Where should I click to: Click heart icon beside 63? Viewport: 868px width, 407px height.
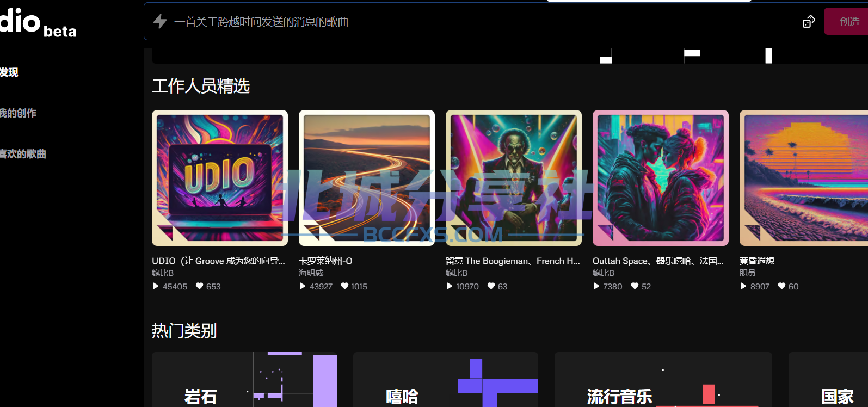tap(491, 286)
